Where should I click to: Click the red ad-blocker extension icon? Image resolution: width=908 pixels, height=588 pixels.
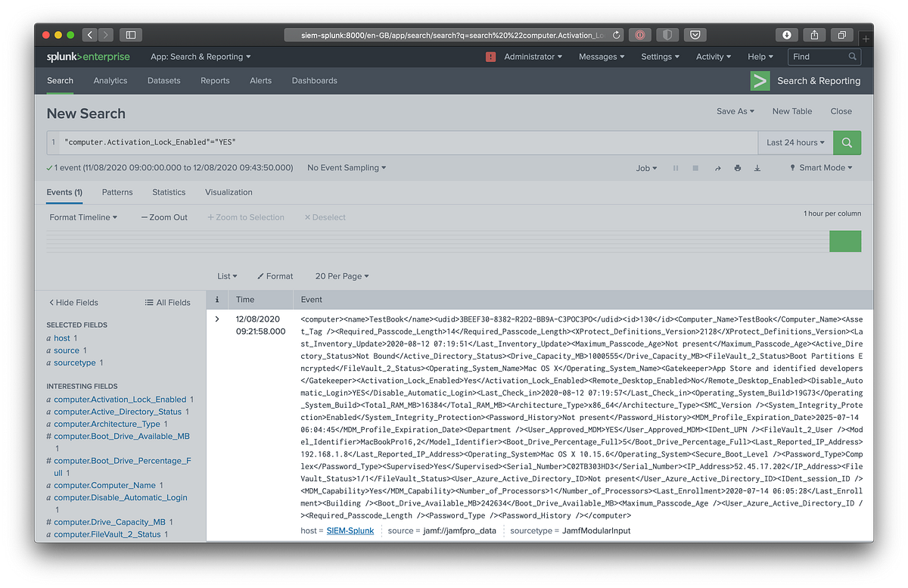click(x=640, y=35)
